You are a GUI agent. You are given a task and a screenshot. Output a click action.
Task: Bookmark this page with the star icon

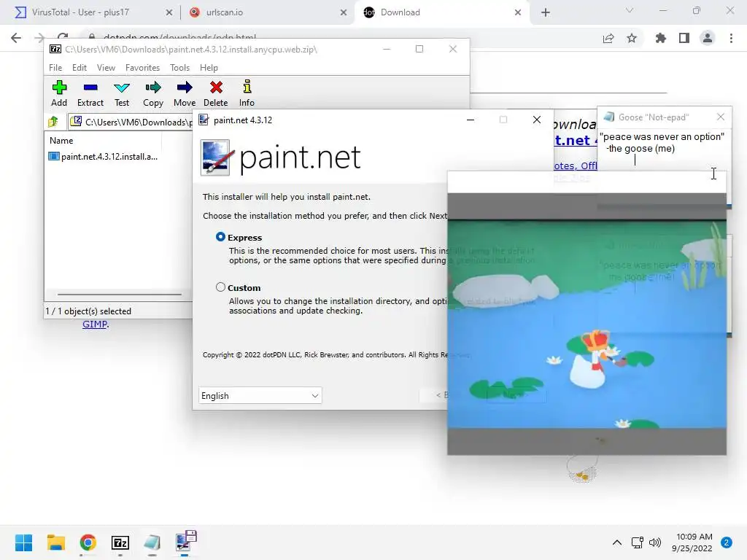632,39
